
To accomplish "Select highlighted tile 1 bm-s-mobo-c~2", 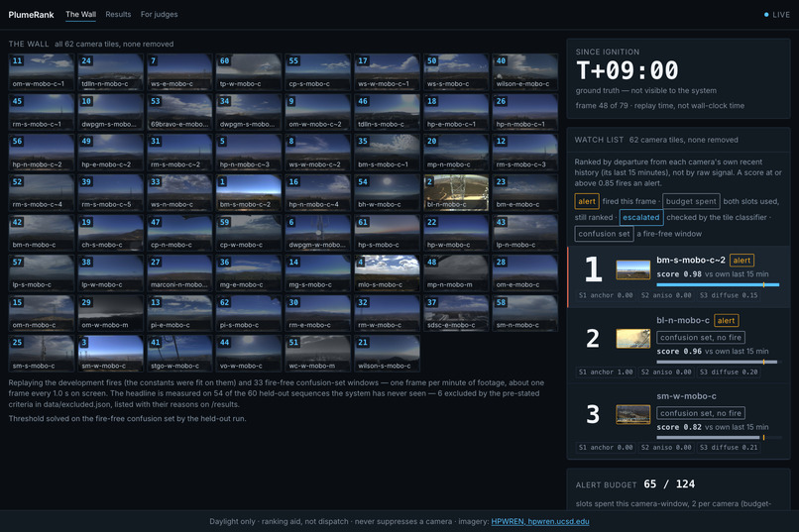I will pos(249,192).
